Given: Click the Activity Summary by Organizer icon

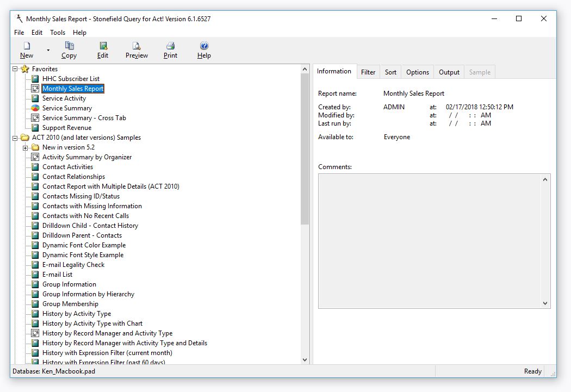Looking at the screenshot, I should pos(35,157).
